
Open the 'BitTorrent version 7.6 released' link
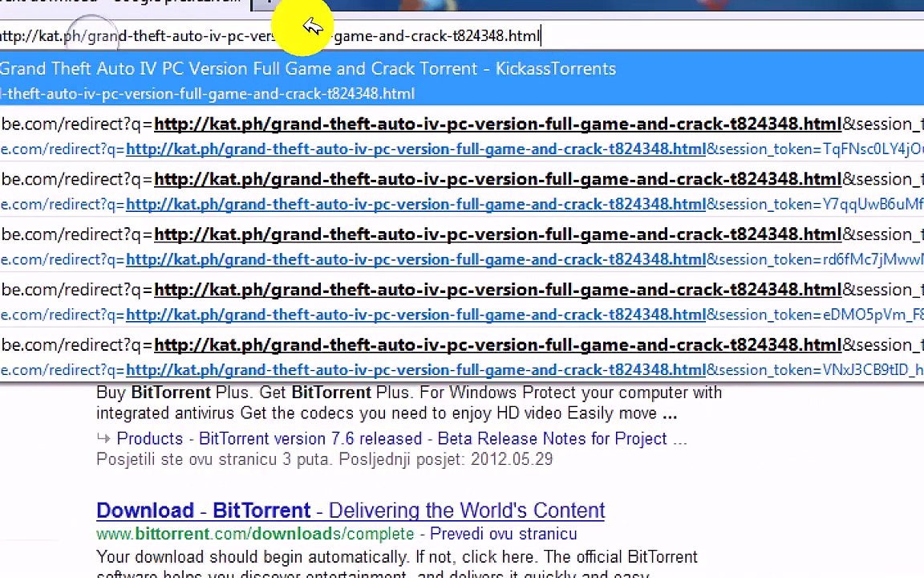tap(310, 439)
